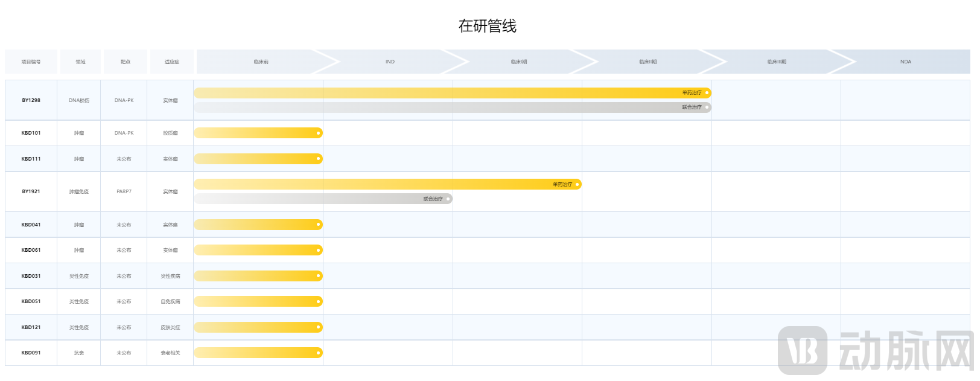Click project code KBD051
Viewport: 980px width, 381px height.
click(x=31, y=301)
